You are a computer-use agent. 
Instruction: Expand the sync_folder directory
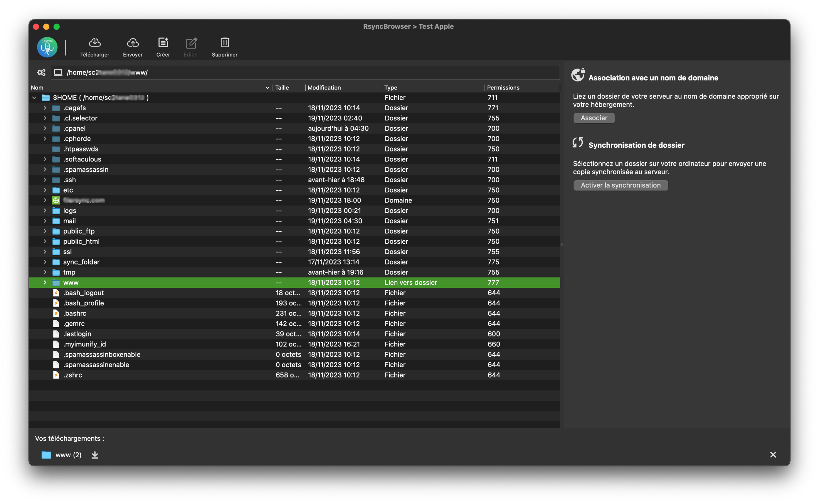click(45, 262)
